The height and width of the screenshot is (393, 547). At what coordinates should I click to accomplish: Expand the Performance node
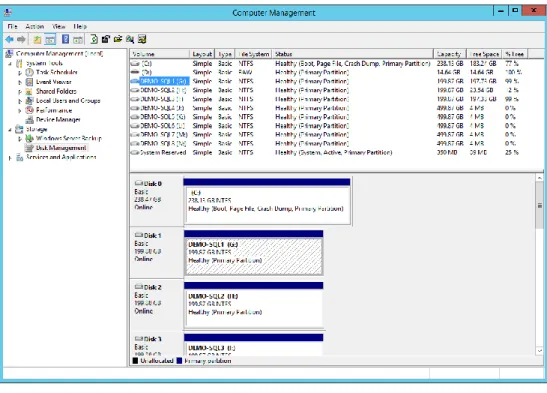point(20,111)
